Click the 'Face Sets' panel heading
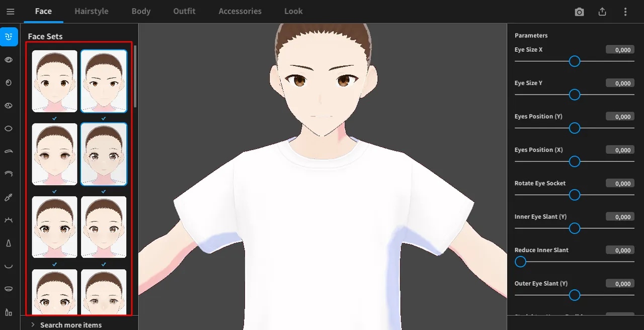Screen dimensions: 644x330 pyautogui.click(x=45, y=36)
